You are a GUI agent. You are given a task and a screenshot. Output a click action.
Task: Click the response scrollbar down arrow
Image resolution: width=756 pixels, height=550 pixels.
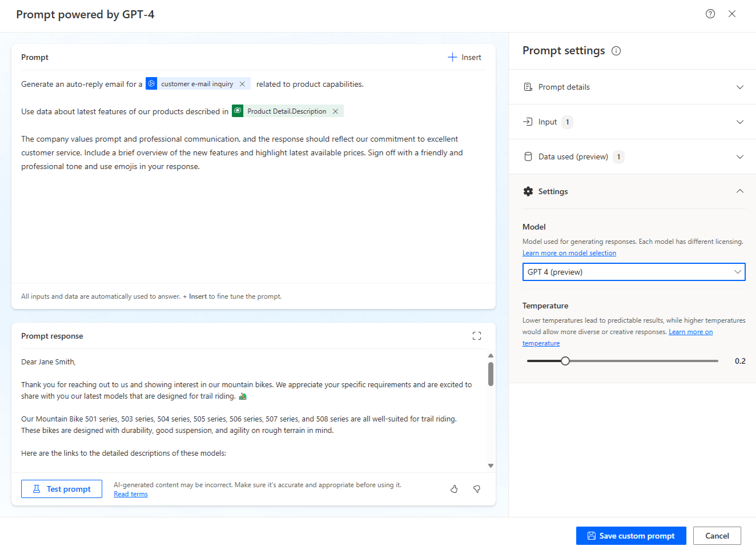coord(490,465)
